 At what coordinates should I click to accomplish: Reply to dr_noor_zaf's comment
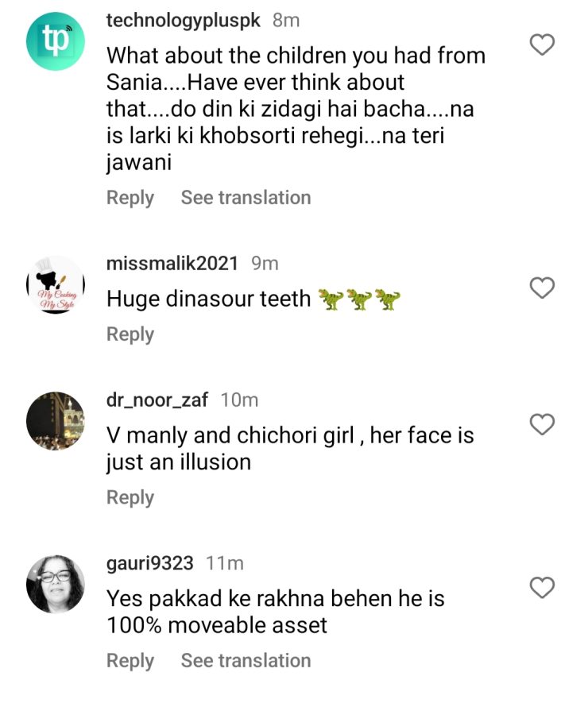tap(130, 497)
